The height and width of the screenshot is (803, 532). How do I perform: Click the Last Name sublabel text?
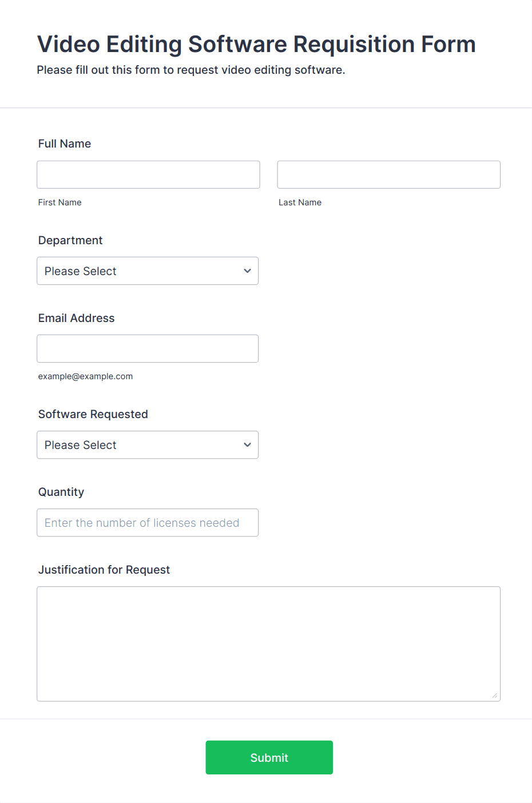tap(300, 202)
